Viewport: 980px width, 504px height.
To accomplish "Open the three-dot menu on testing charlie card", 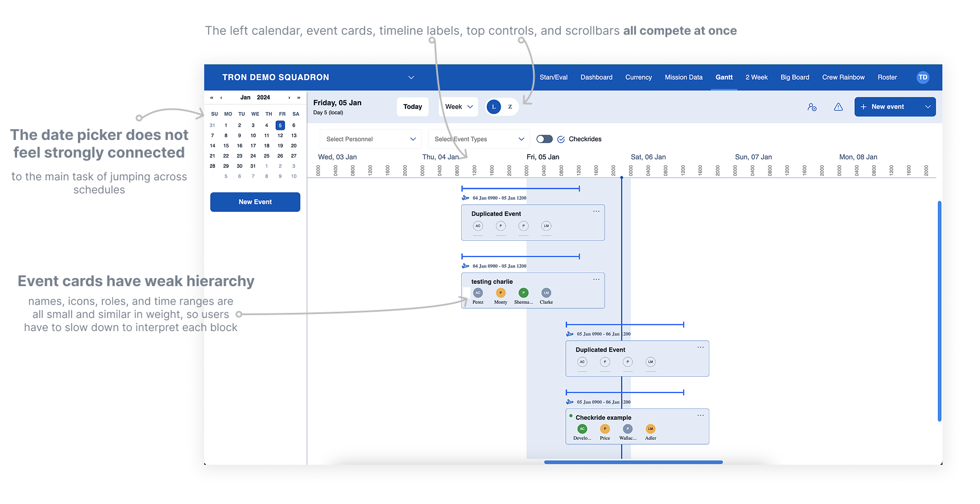I will point(596,279).
